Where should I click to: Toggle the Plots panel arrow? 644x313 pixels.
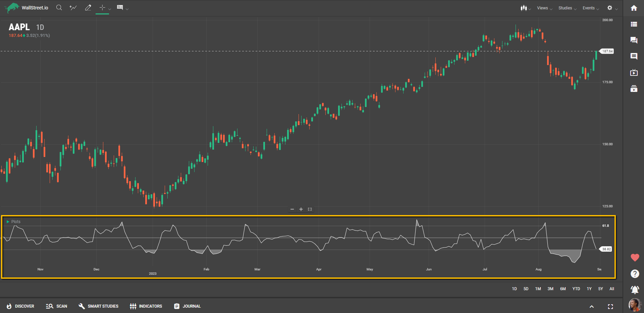[8, 222]
